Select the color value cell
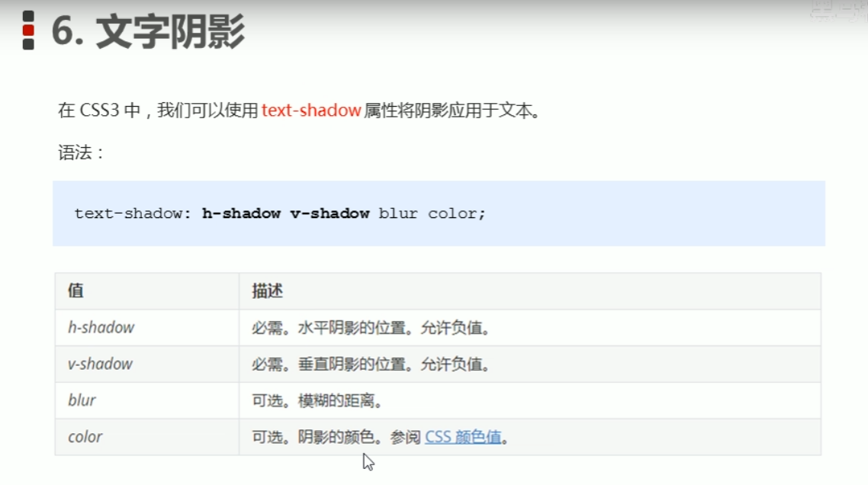 [x=146, y=437]
